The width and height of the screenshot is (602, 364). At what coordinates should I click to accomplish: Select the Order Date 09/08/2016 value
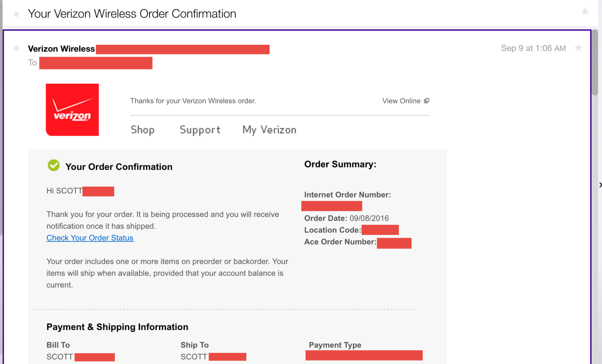[369, 218]
